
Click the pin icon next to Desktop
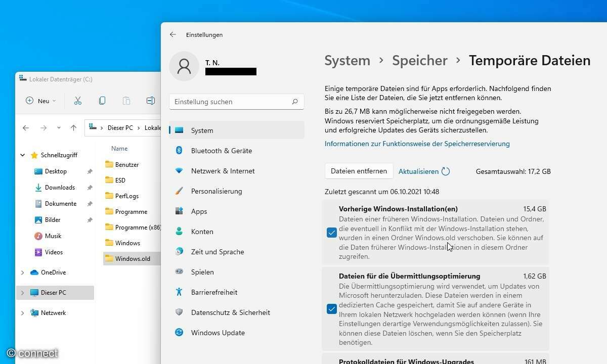coord(90,172)
